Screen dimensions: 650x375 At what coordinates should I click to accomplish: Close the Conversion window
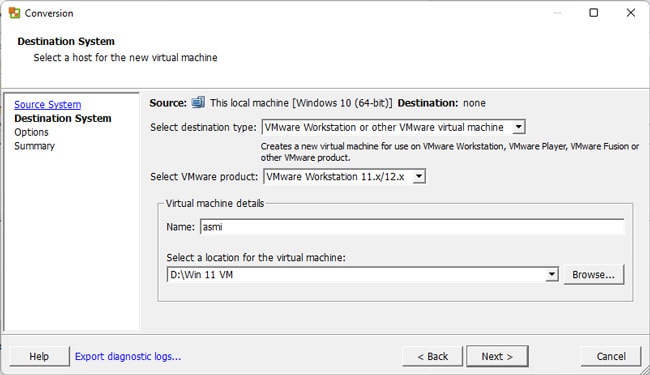click(631, 13)
